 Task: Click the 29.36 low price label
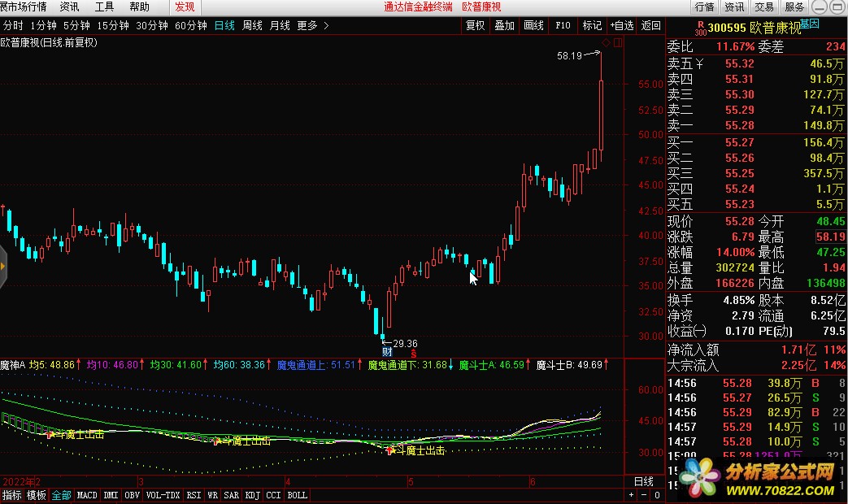point(405,344)
